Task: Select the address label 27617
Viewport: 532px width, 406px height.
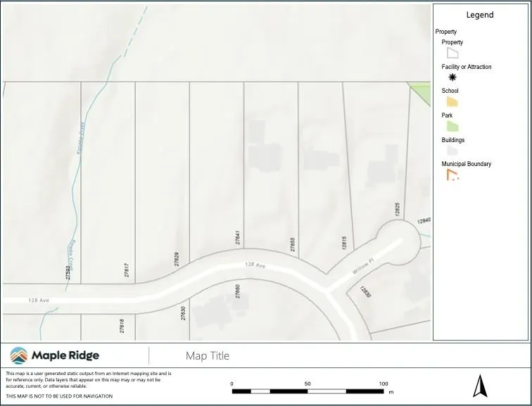Action: [x=127, y=269]
